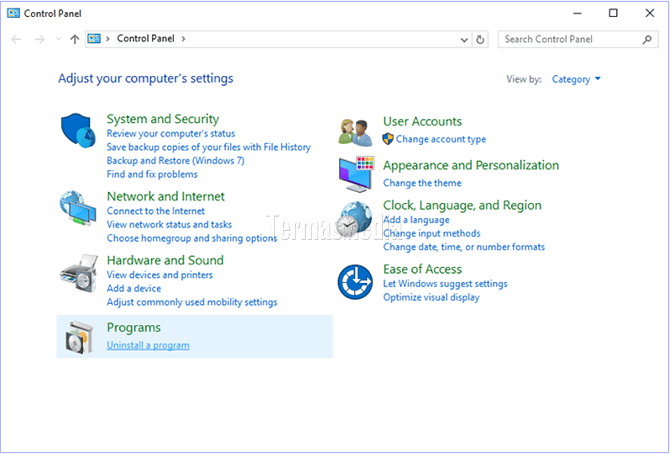Click the Ease of Access icon

(x=355, y=282)
